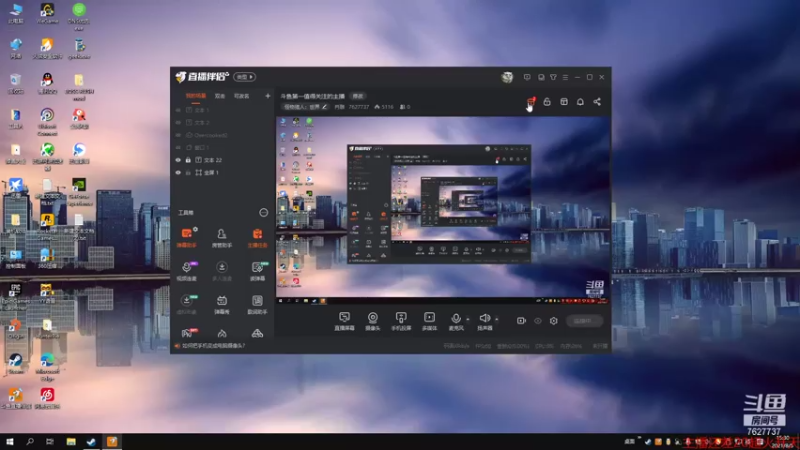800x450 pixels.
Task: Click the game category label pill
Action: [x=305, y=107]
